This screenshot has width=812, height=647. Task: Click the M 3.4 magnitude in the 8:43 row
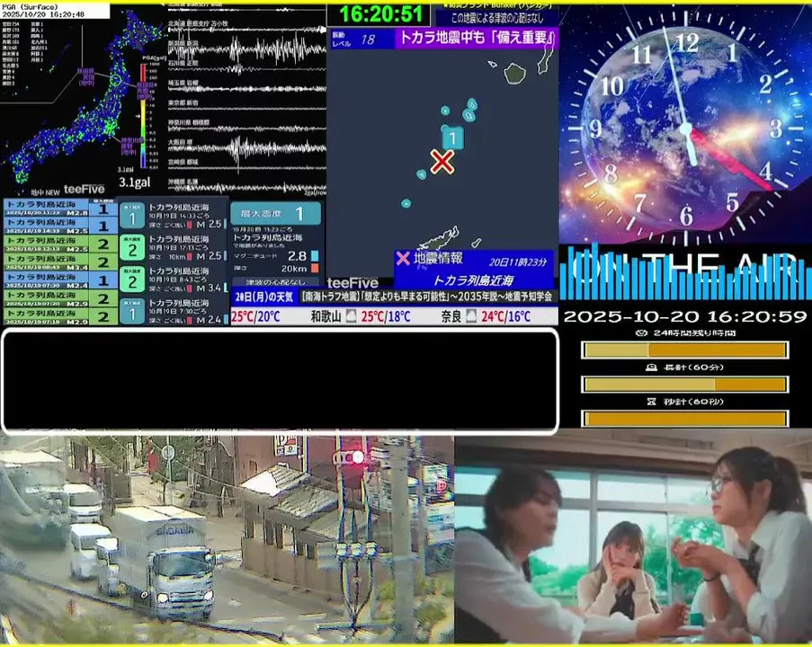[209, 288]
